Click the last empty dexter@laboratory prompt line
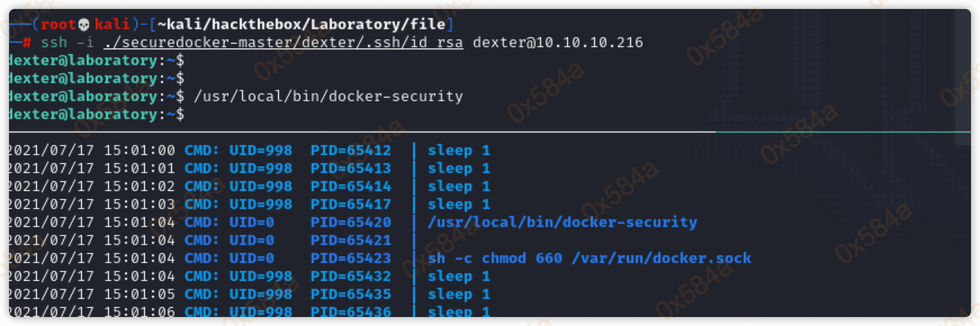This screenshot has width=980, height=326. click(x=96, y=115)
